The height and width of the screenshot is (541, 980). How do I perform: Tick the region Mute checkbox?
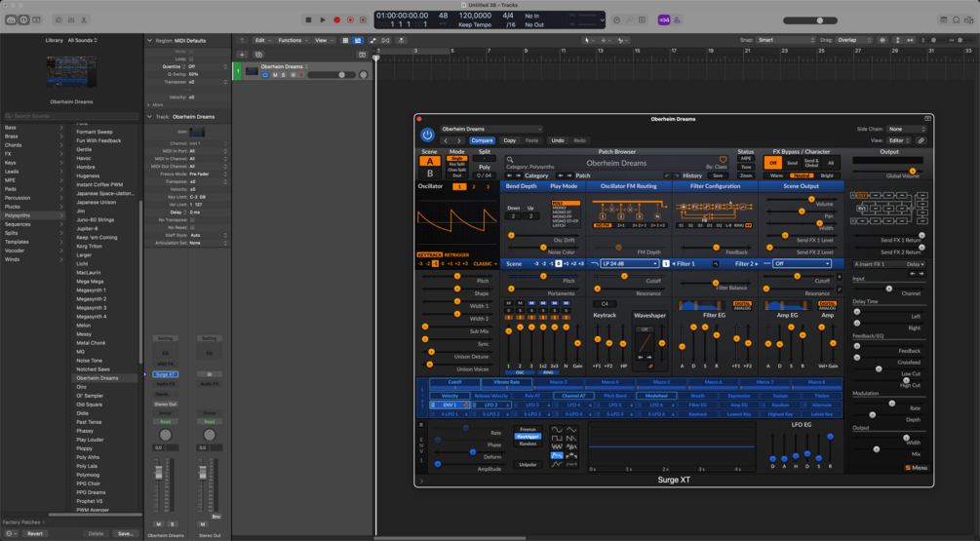[191, 52]
